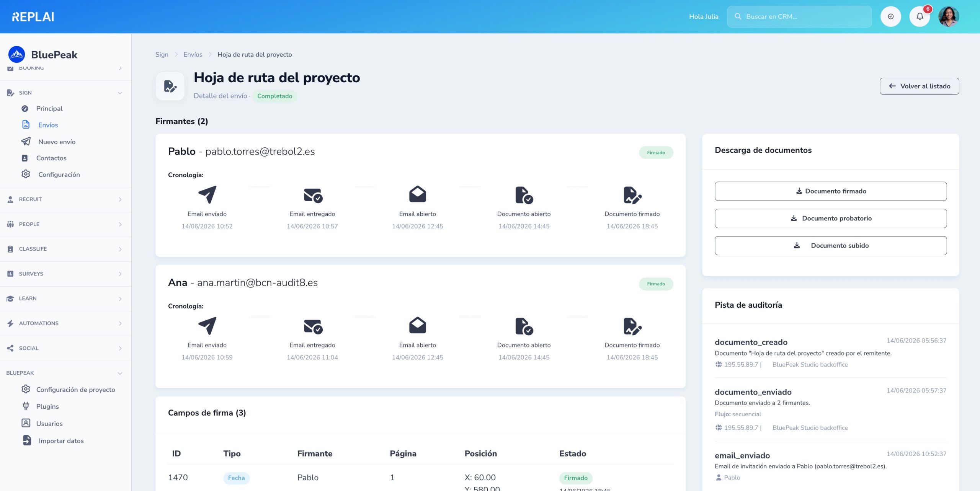This screenshot has width=980, height=491.
Task: Expand the RECRUIT sidebar section
Action: pyautogui.click(x=65, y=199)
